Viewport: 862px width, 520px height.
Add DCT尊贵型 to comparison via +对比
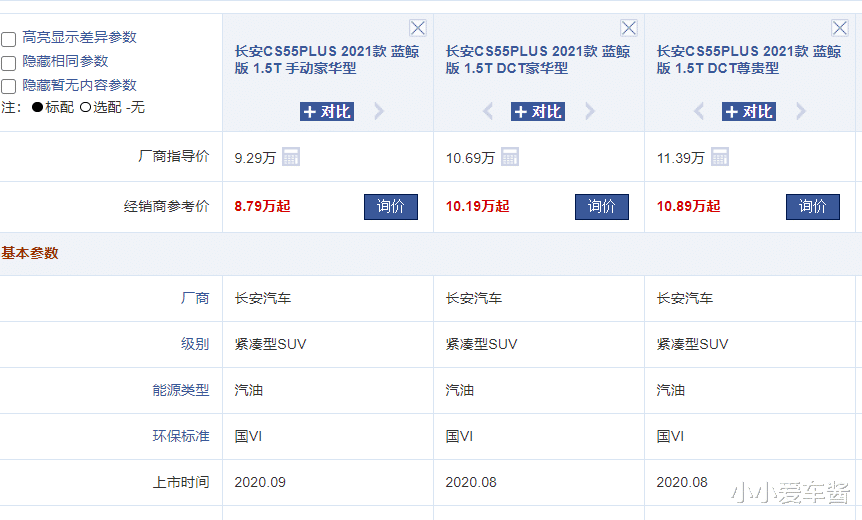point(749,112)
